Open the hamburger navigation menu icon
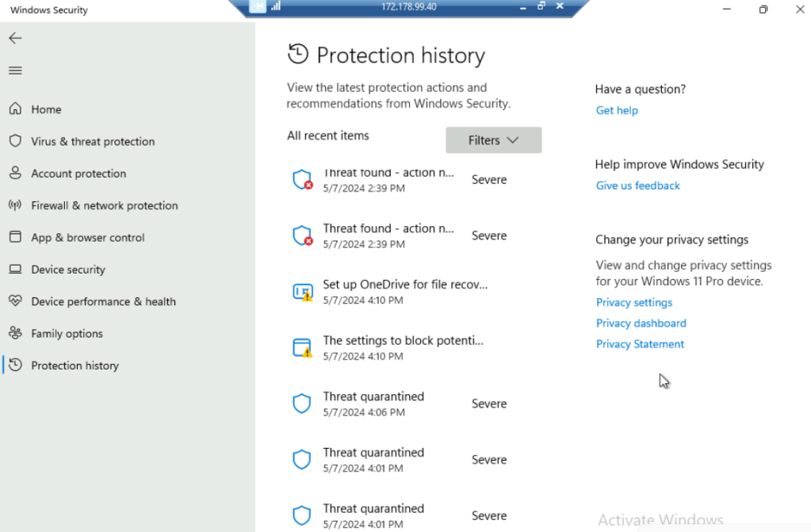 tap(15, 71)
